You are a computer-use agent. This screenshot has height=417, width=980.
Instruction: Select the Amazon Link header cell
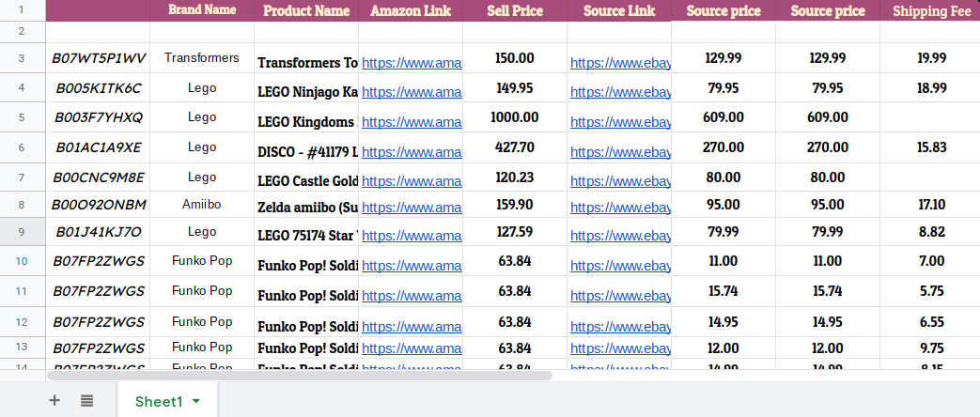click(x=411, y=10)
